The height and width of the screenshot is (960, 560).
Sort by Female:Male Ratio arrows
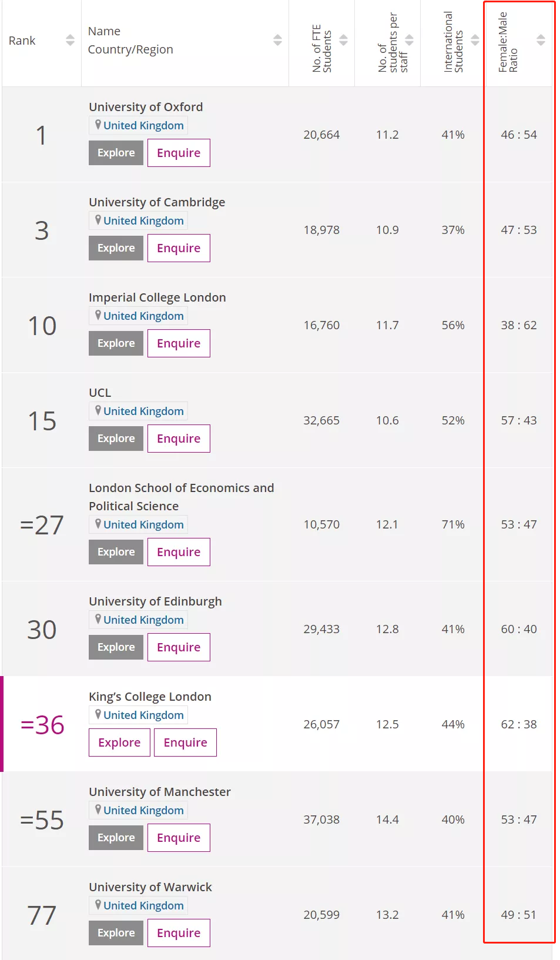click(x=541, y=40)
